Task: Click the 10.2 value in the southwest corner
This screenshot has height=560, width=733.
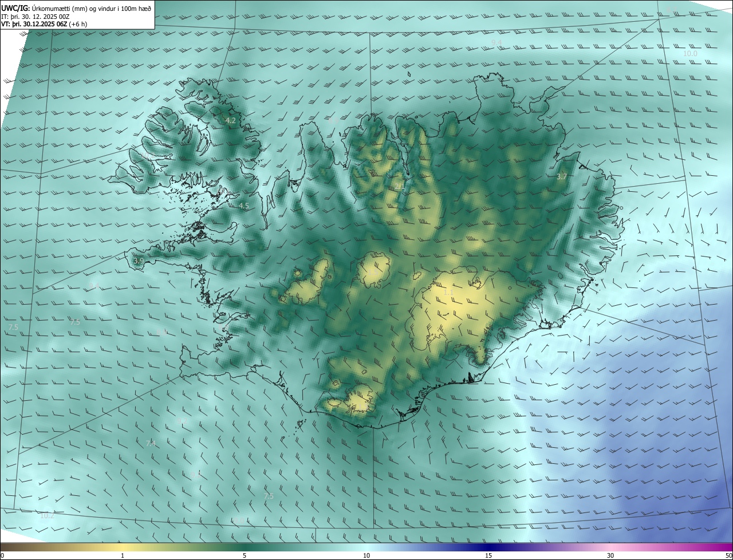Action: point(47,515)
